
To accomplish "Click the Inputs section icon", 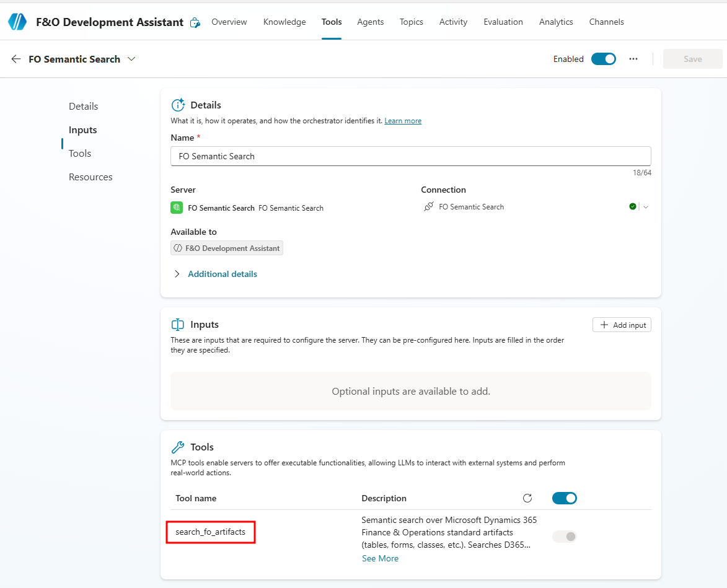I will (178, 324).
